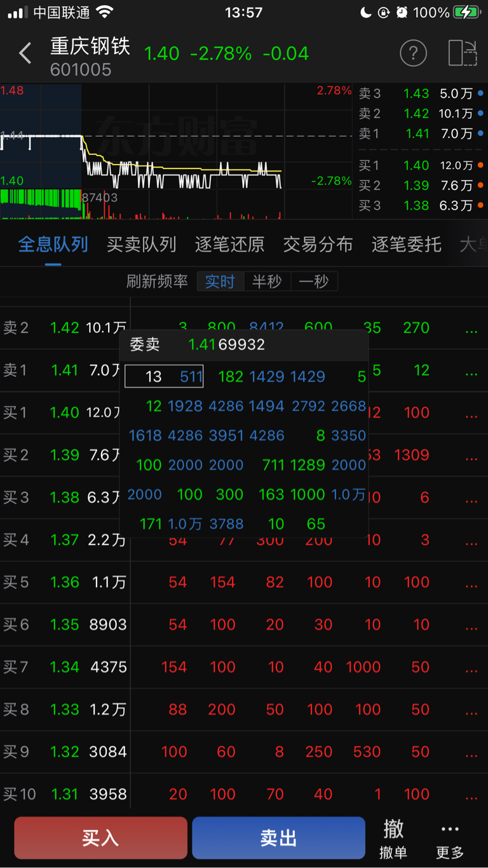The width and height of the screenshot is (488, 868).
Task: Tap the blue 卖出 button
Action: [x=278, y=838]
